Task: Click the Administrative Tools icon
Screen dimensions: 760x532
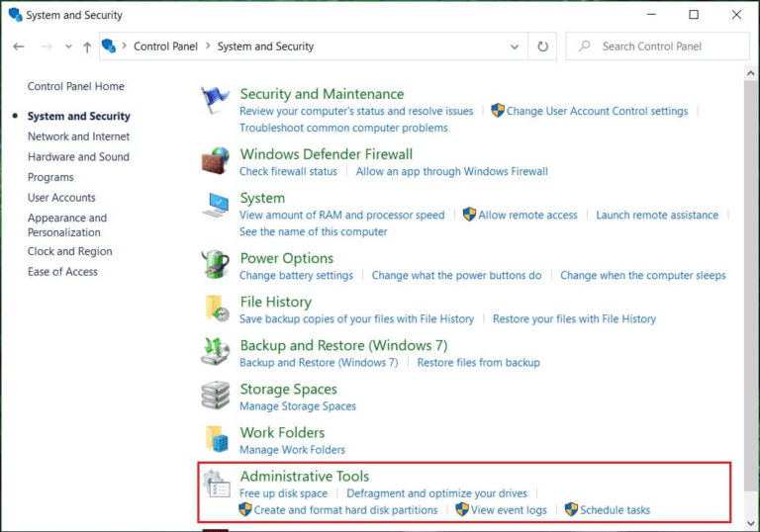Action: 216,484
